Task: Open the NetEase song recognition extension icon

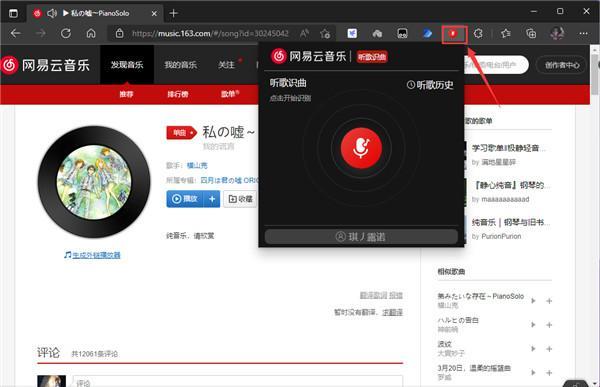Action: (x=453, y=34)
